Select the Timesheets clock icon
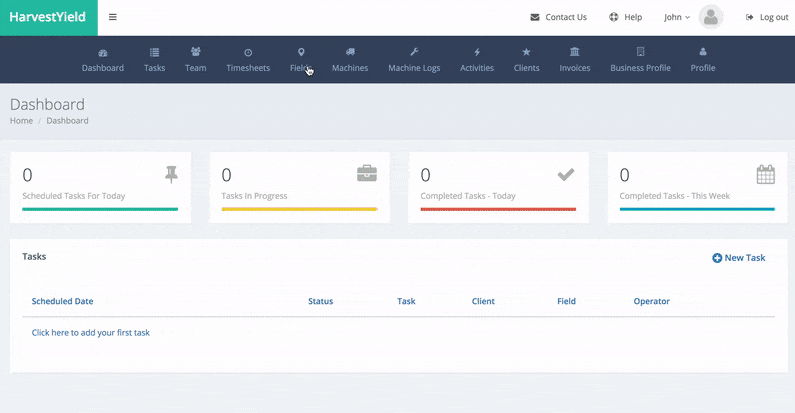This screenshot has height=413, width=795. 248,52
